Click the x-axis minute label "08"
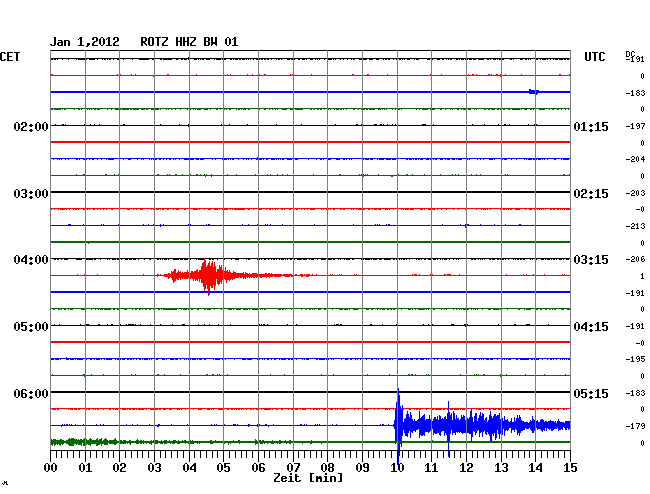The width and height of the screenshot is (650, 494). coord(327,468)
